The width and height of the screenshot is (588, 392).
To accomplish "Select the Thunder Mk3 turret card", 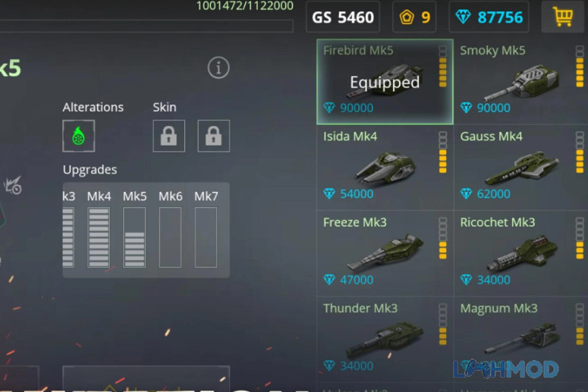I will 385,340.
